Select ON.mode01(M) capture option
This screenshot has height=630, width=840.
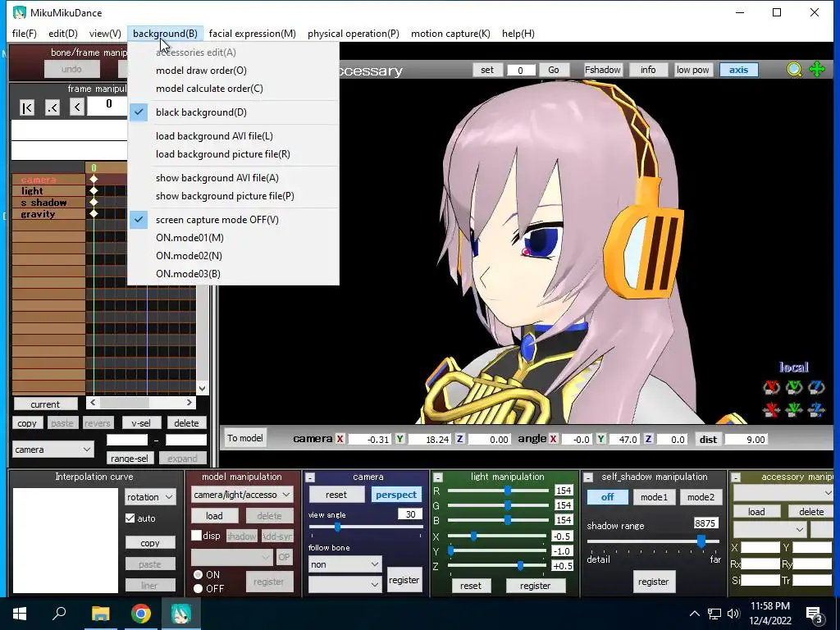pos(234,237)
